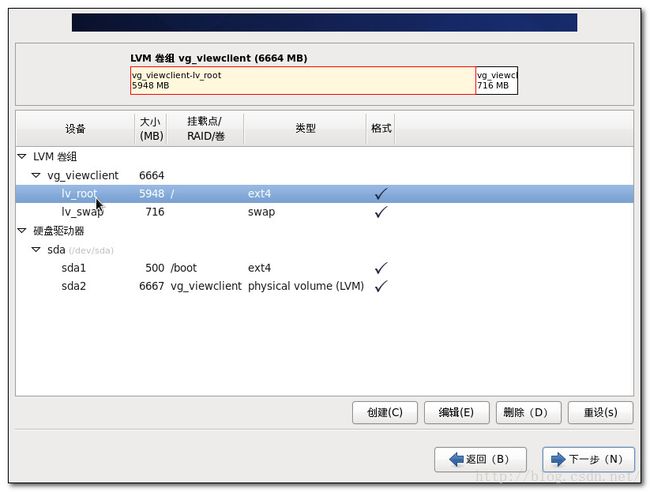
Task: Collapse the 硬盘驱动器 tree group
Action: coord(22,230)
